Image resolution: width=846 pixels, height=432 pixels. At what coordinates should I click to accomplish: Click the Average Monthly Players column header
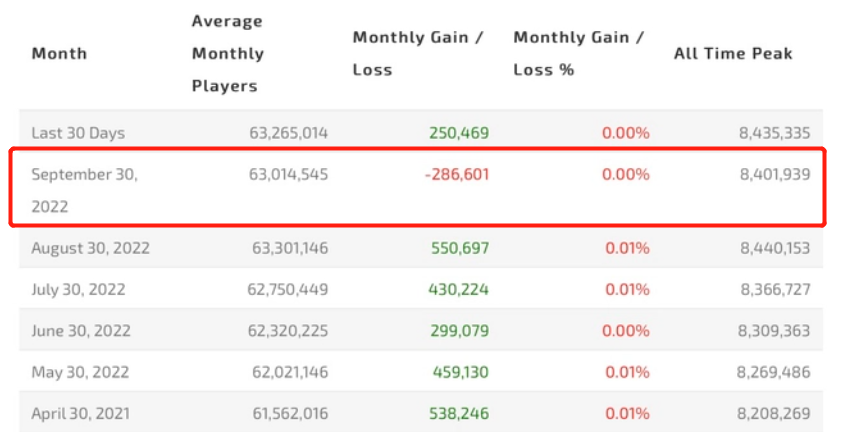[x=228, y=54]
